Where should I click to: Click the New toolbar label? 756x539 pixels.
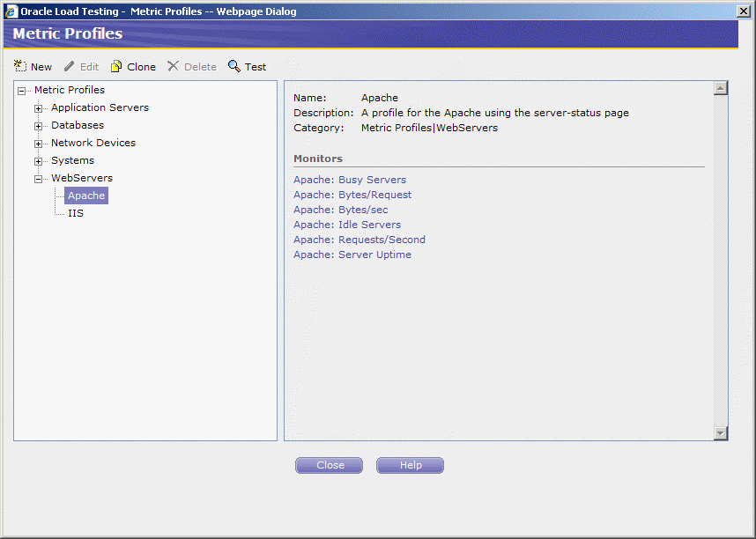tap(41, 67)
